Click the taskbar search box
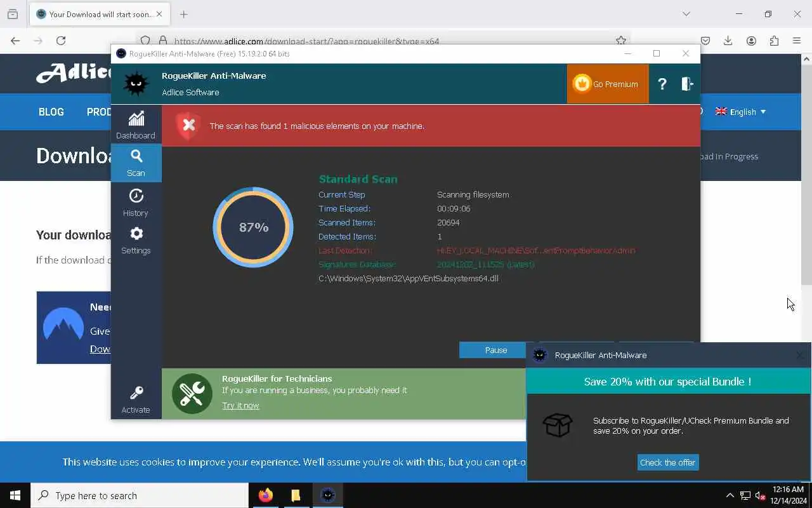812x508 pixels. click(140, 495)
